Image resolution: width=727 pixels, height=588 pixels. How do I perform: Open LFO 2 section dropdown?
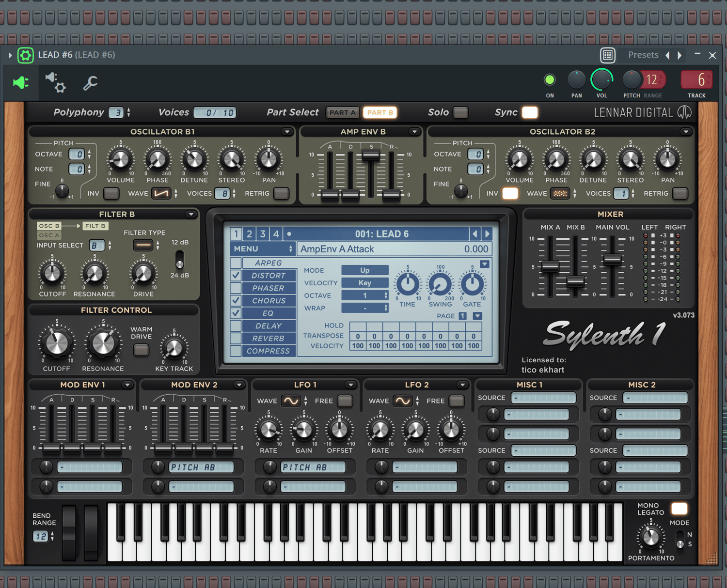click(x=462, y=385)
